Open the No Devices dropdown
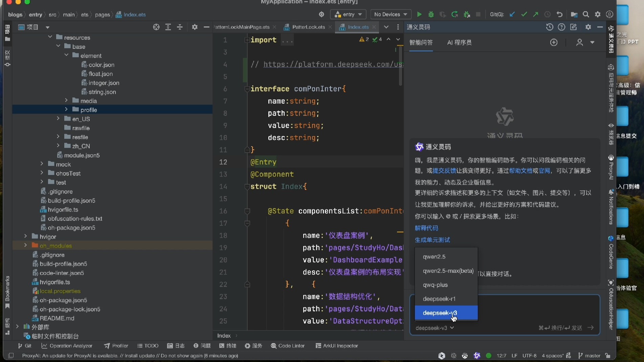644x362 pixels. [x=391, y=15]
